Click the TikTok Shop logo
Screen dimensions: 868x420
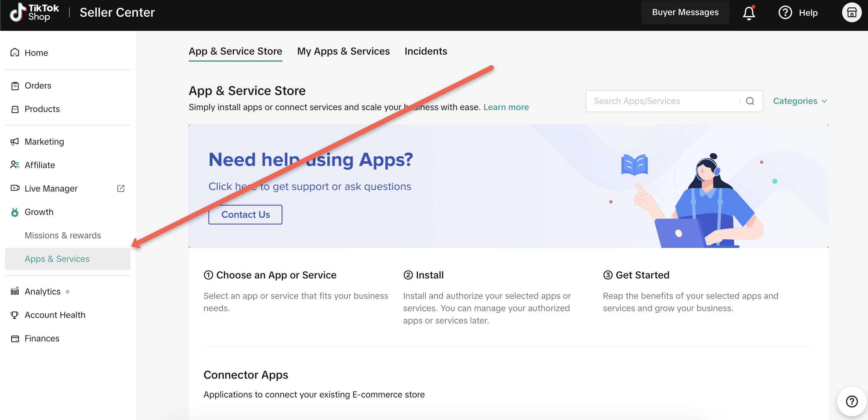click(35, 12)
